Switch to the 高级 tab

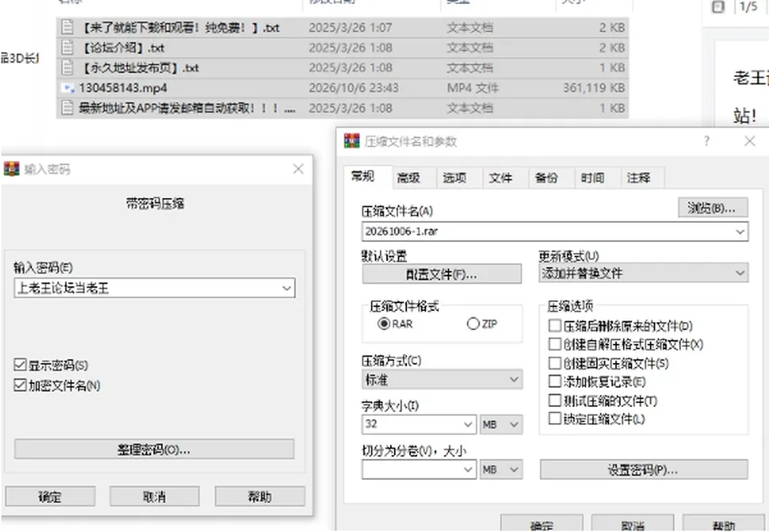point(409,178)
